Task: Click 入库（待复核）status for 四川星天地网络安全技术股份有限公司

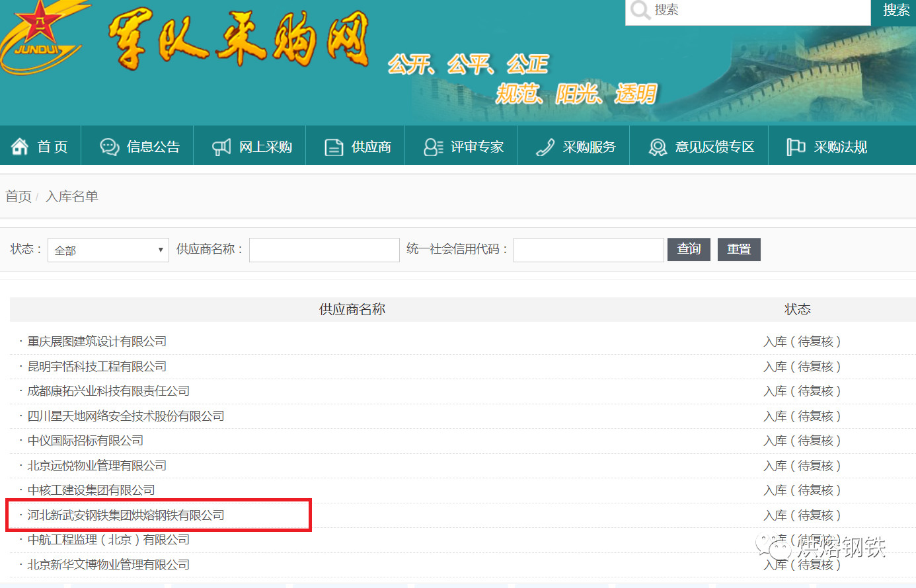Action: (802, 416)
